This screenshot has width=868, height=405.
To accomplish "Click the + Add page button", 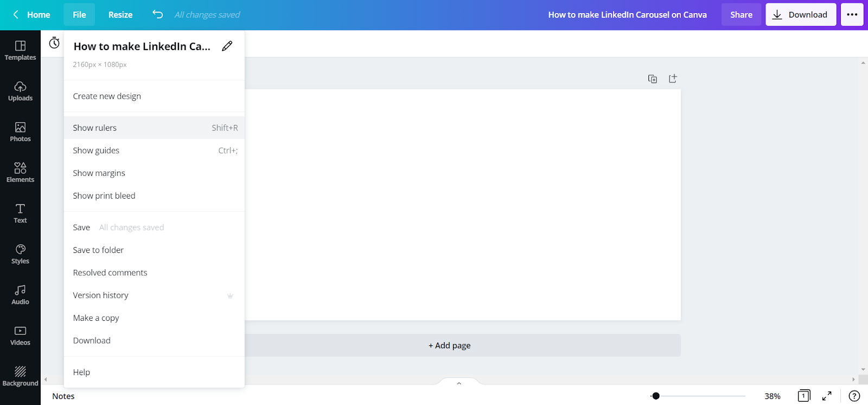I will [x=450, y=345].
